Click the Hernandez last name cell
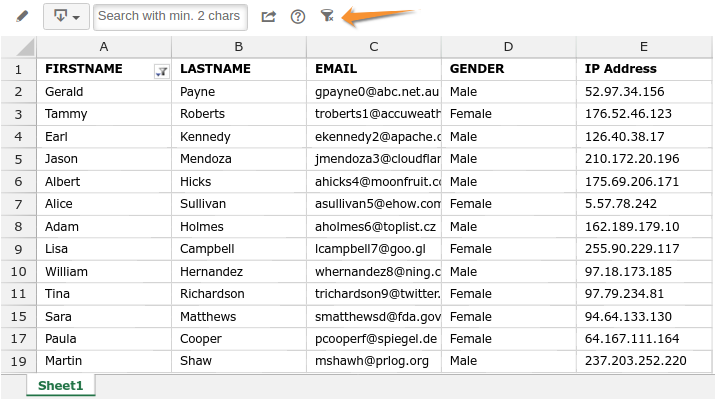This screenshot has width=719, height=404. pyautogui.click(x=238, y=272)
